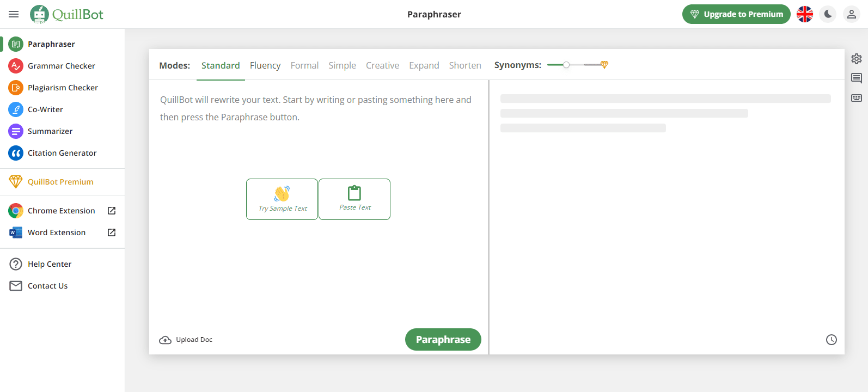Open Word Extension external link icon

coord(112,232)
